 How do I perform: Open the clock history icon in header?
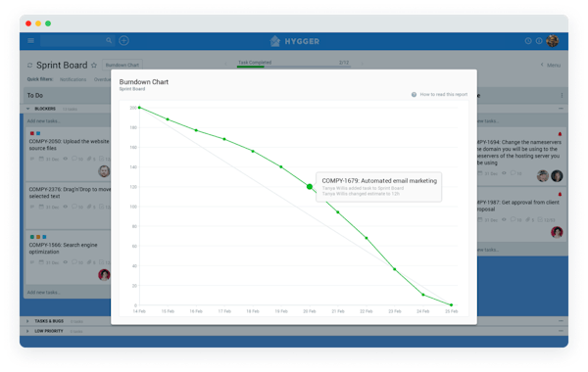(528, 41)
